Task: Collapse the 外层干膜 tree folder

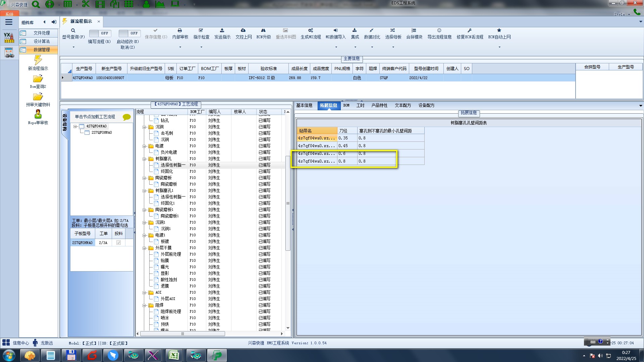Action: tap(144, 248)
